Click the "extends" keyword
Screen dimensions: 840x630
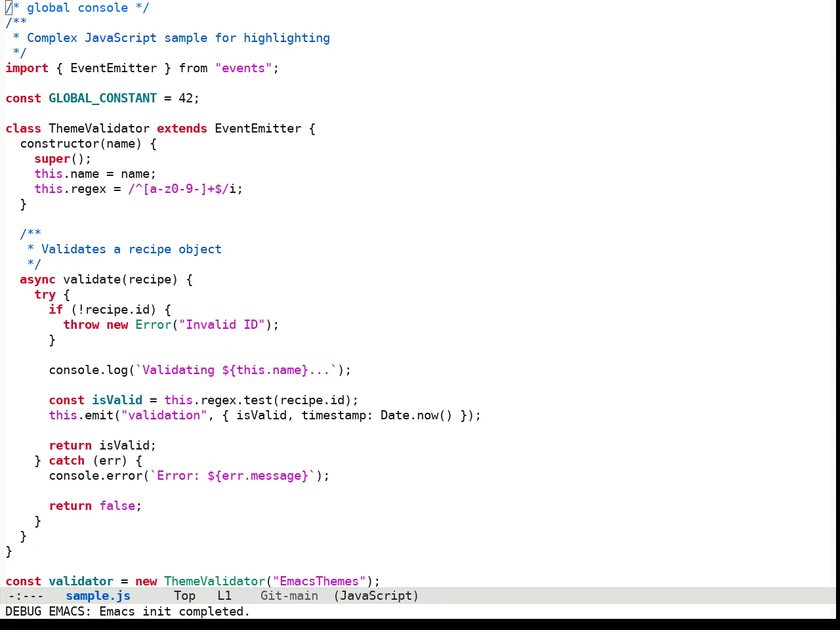(x=182, y=129)
